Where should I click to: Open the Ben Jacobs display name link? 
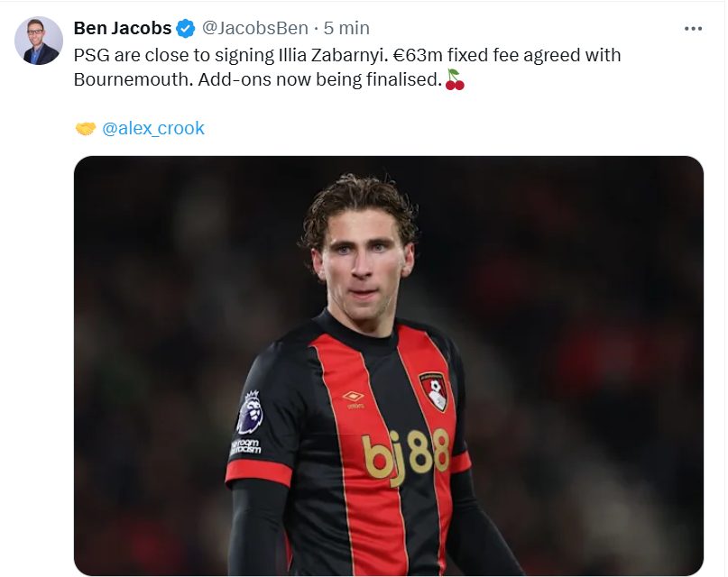click(123, 28)
